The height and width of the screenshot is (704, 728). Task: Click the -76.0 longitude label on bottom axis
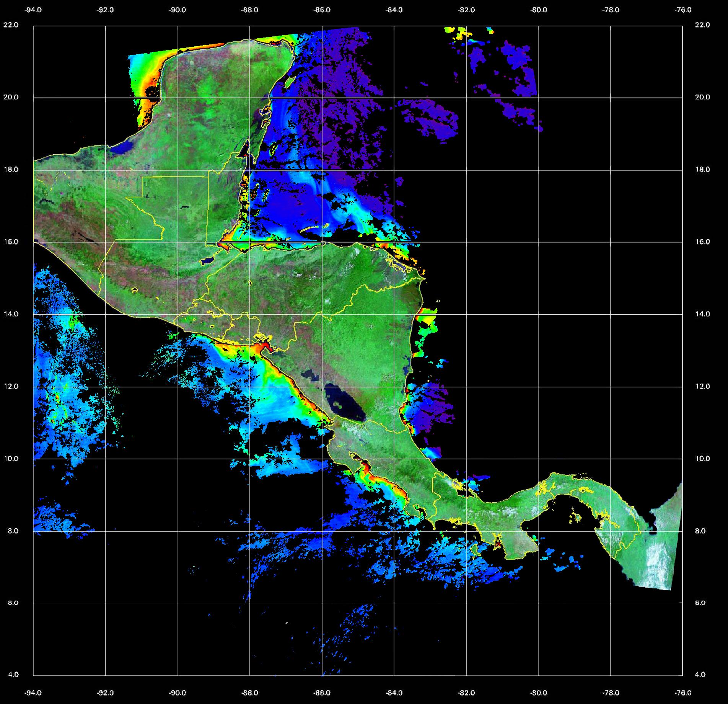(683, 693)
